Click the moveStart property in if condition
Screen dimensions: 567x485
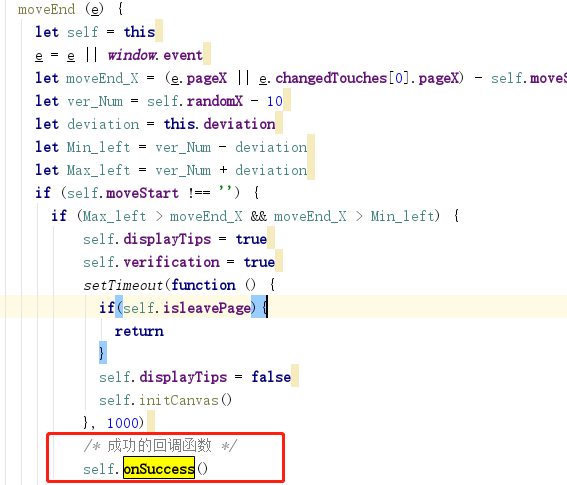point(142,193)
